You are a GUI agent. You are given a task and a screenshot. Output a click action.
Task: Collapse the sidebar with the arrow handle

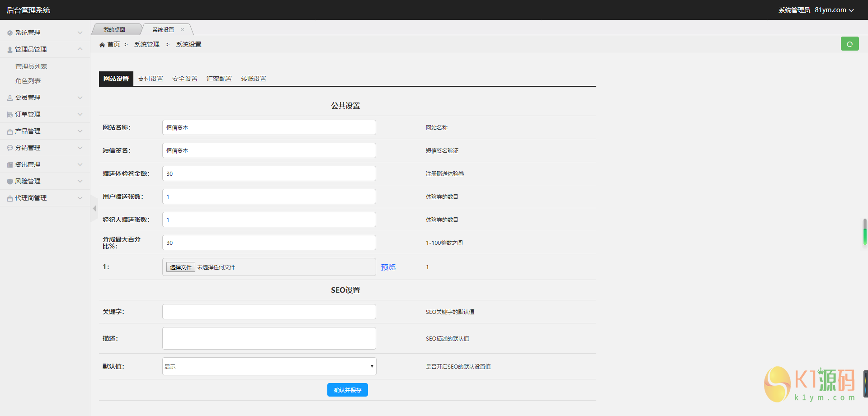(94, 209)
